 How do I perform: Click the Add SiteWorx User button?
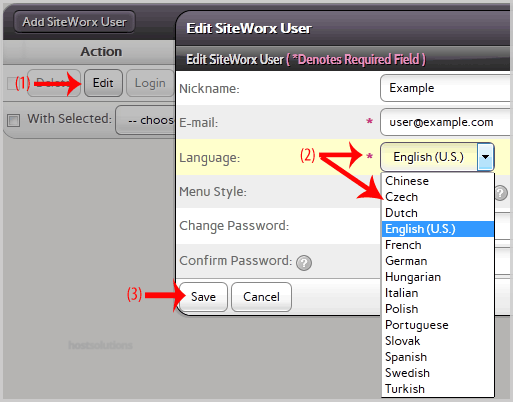[x=74, y=22]
